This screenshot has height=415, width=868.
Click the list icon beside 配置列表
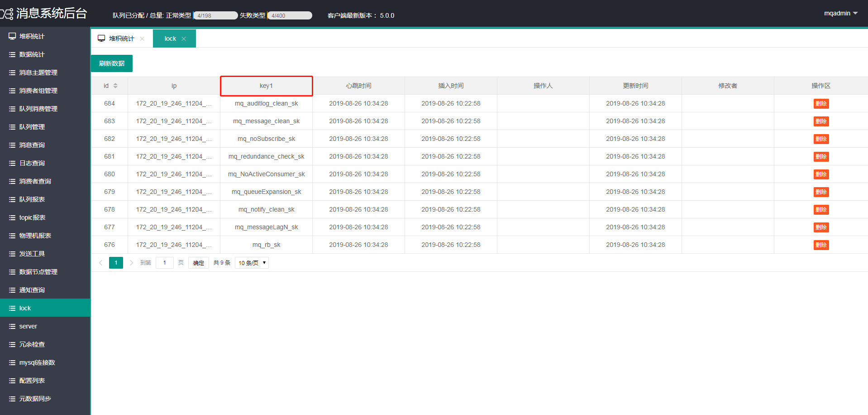tap(12, 381)
